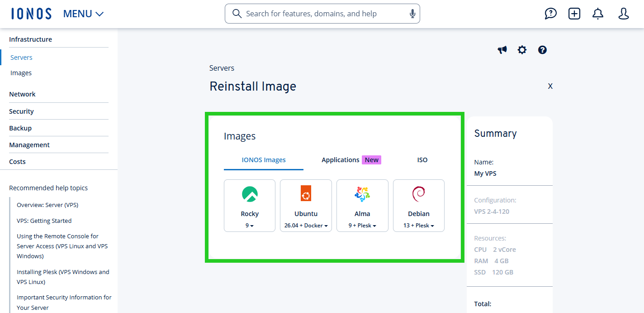
Task: Open the Debian 13 + Plesk dropdown
Action: point(419,226)
